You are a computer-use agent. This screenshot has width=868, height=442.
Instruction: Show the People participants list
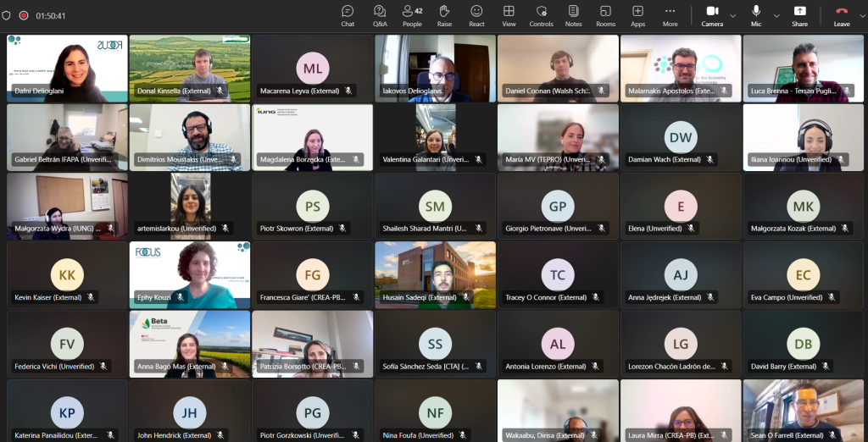coord(412,15)
